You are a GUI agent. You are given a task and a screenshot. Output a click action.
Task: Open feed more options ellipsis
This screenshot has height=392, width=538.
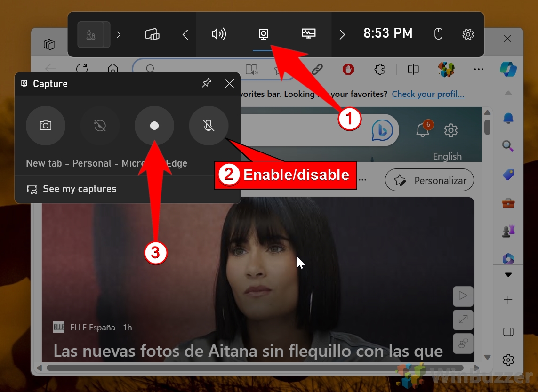point(362,180)
